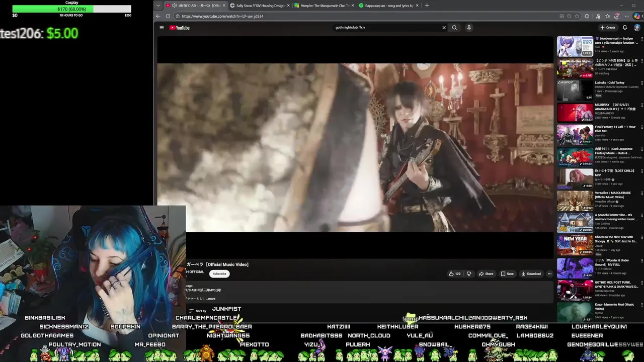Open options menu for MEJIBRAY video
Viewport: 644px width, 362px height.
(x=641, y=105)
